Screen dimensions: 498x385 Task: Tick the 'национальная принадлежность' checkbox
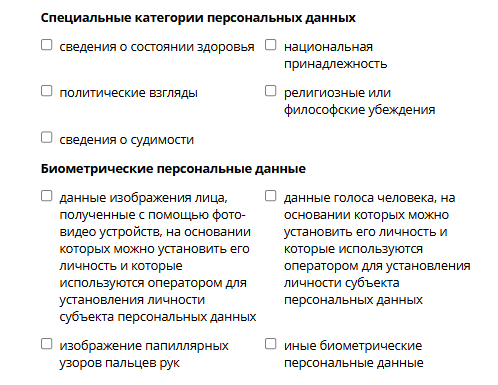coord(271,45)
